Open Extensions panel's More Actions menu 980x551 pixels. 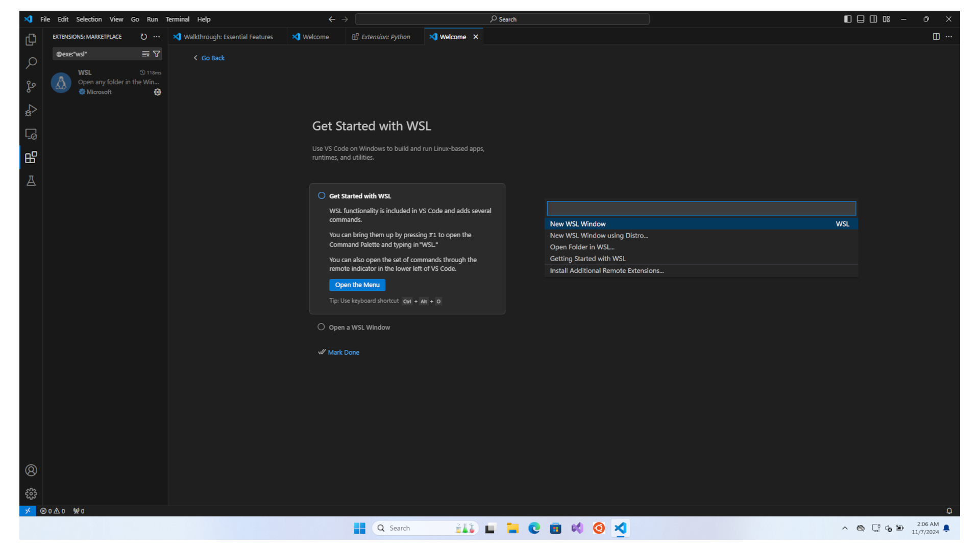coord(157,36)
